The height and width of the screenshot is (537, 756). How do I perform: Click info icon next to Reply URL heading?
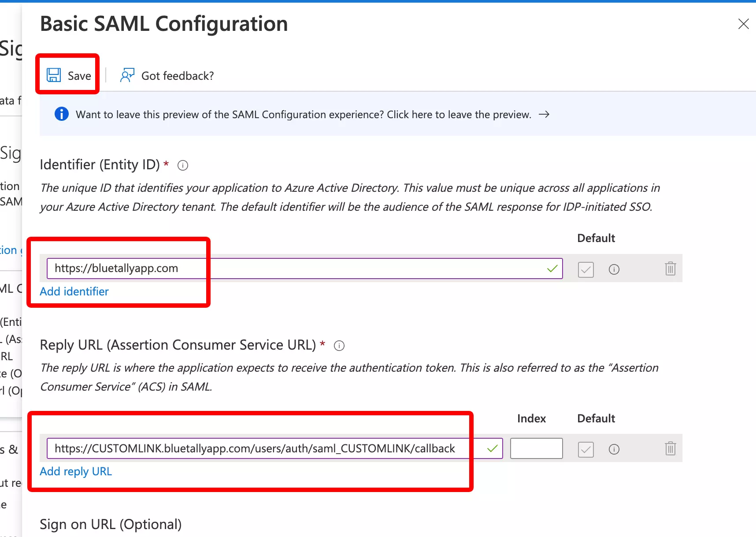[x=339, y=346]
